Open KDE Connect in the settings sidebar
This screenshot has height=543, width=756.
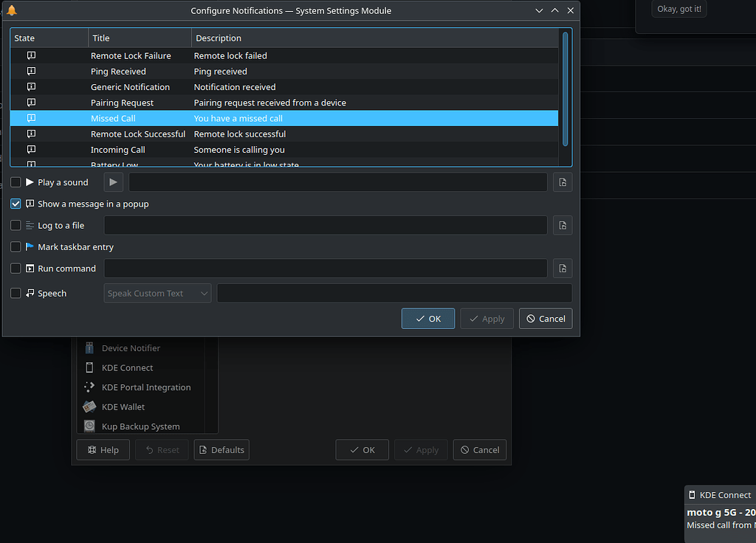[127, 367]
